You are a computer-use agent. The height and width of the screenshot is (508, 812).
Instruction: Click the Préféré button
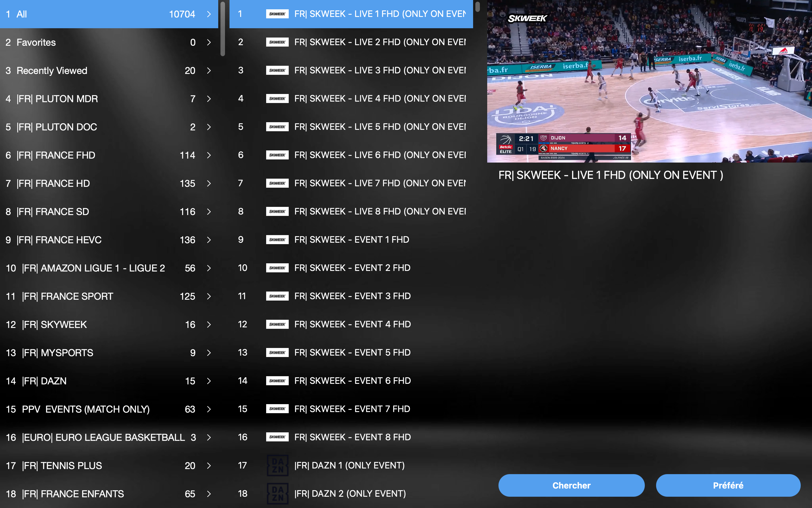point(728,485)
